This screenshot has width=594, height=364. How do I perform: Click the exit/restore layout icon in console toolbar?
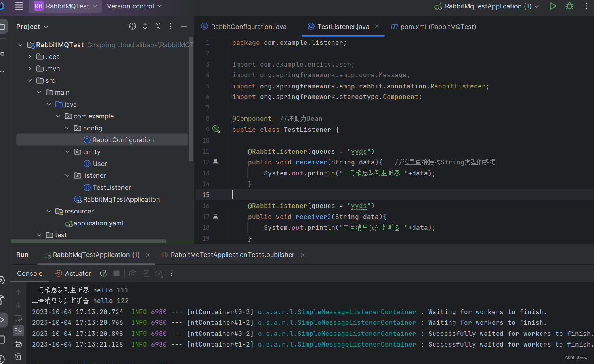point(146,273)
